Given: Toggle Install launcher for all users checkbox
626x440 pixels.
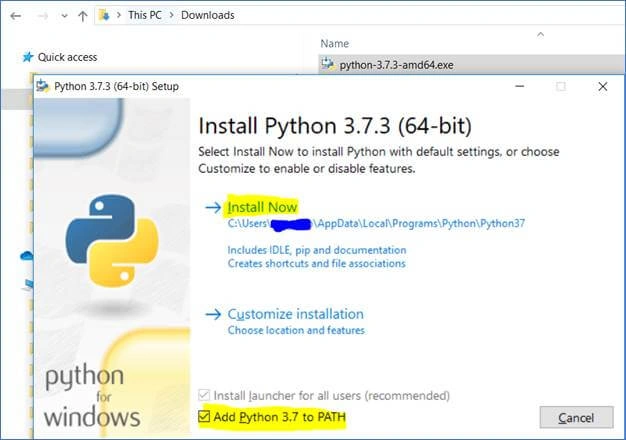Looking at the screenshot, I should [x=204, y=395].
